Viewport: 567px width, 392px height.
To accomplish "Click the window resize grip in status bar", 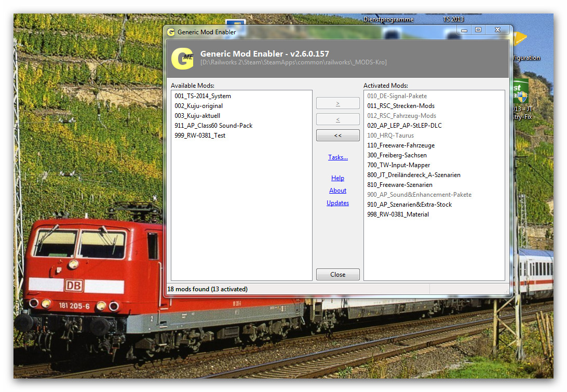I will pos(506,291).
